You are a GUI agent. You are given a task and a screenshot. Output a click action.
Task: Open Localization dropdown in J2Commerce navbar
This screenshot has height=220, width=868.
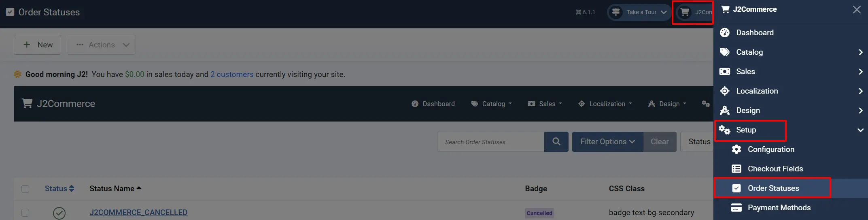click(605, 104)
